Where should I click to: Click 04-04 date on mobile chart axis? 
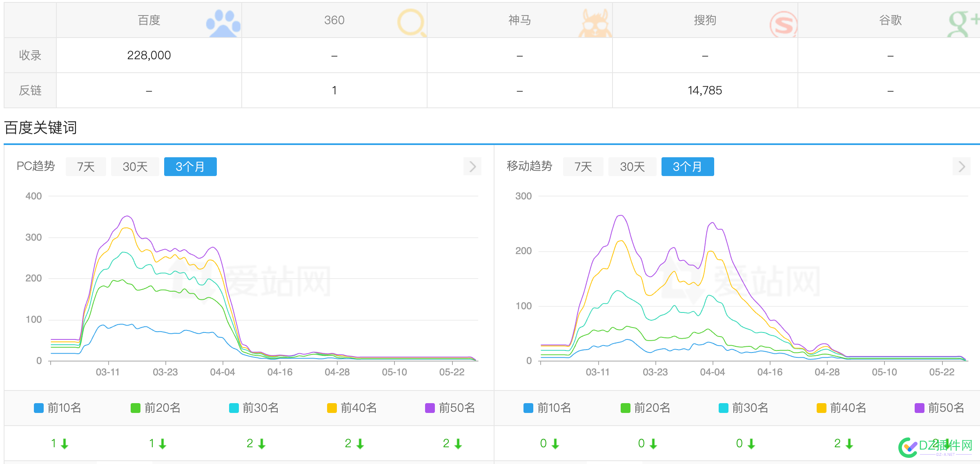713,372
